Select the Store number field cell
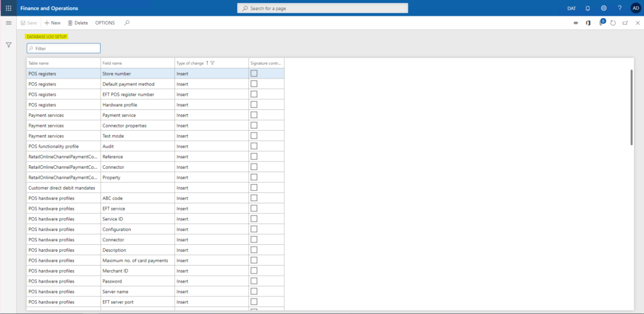 point(138,73)
